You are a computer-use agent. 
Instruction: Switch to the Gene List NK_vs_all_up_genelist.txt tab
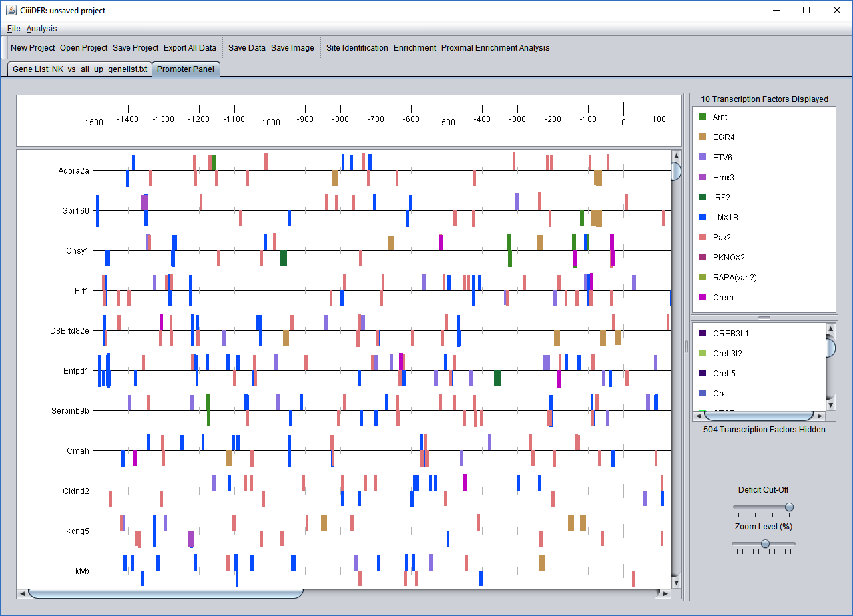[x=80, y=69]
